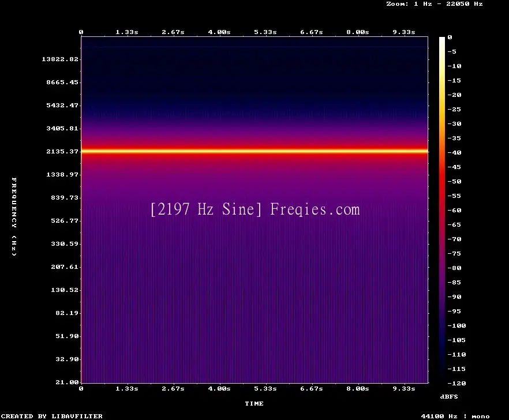The image size is (509, 420).
Task: Click the 0 label at top of dBFS scale
Action: coord(450,37)
